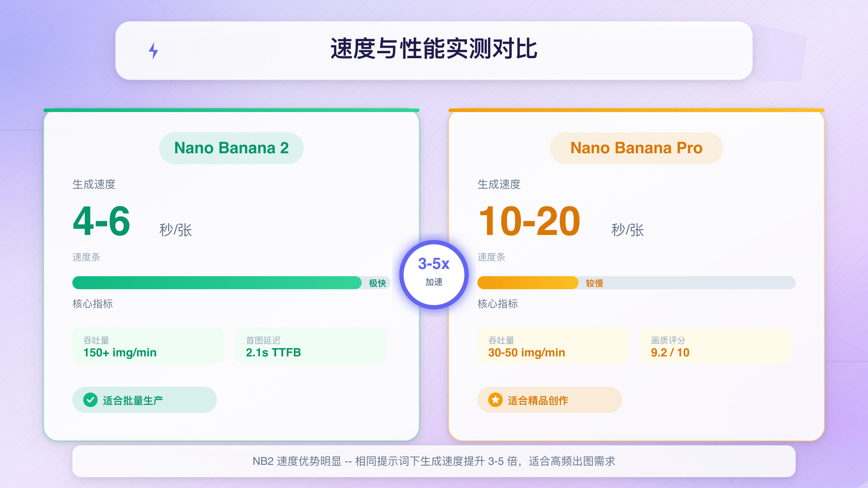Click the orange speed bar marked 较慢
The image size is (868, 488).
click(528, 283)
